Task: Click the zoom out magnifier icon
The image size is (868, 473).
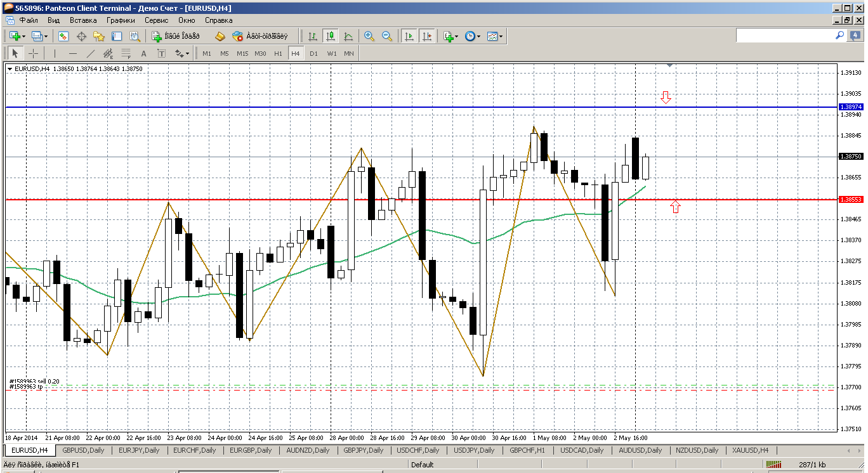Action: (386, 37)
